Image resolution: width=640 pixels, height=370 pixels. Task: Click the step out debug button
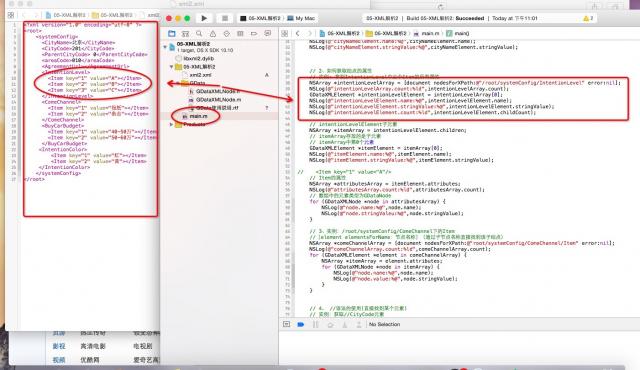359,324
